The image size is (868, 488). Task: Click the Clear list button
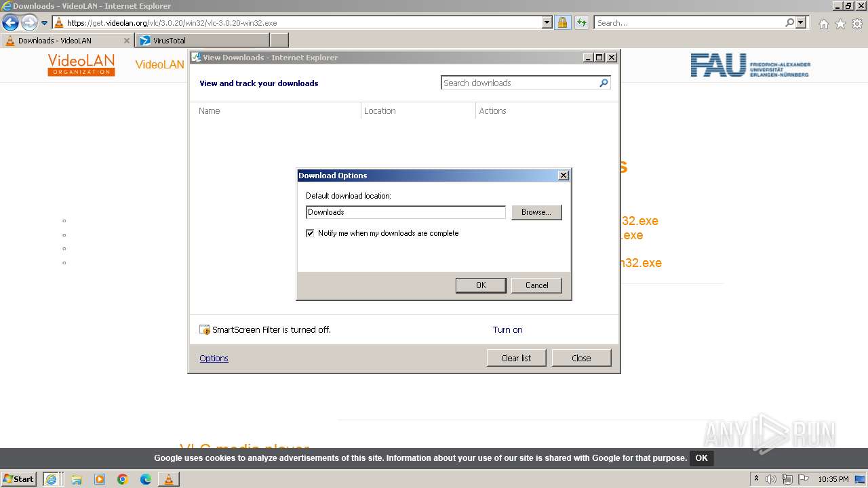pyautogui.click(x=516, y=358)
